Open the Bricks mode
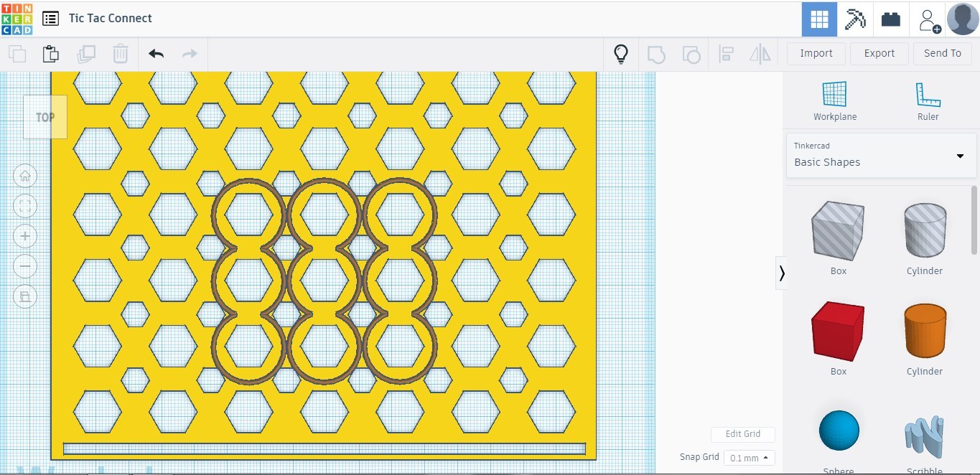Viewport: 980px width, 475px height. (x=891, y=19)
